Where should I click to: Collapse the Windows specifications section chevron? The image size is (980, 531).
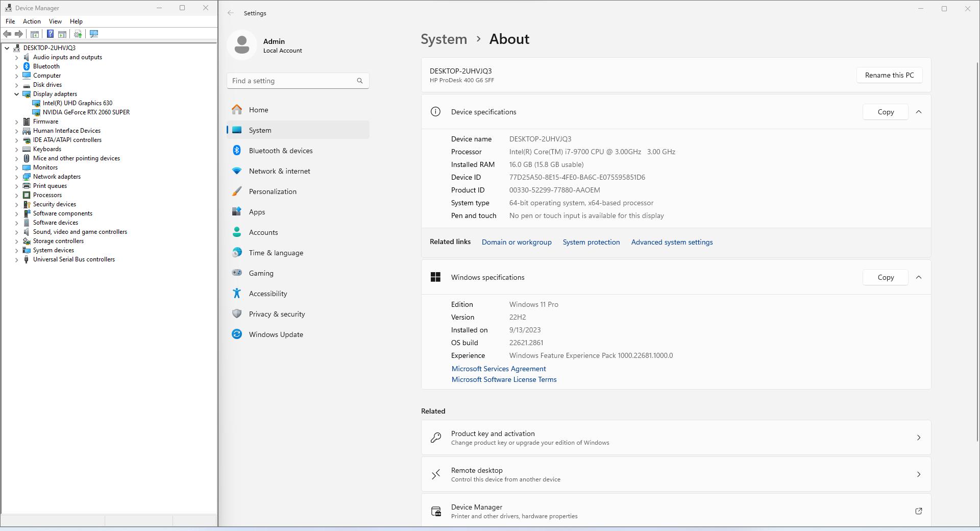(x=919, y=277)
